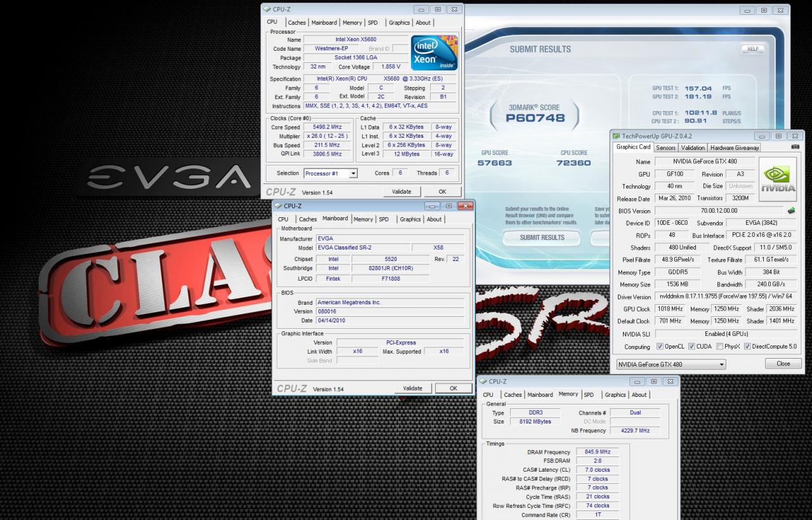Click the Bus Speed 211.5 MHz field
This screenshot has width=812, height=520.
pos(328,145)
